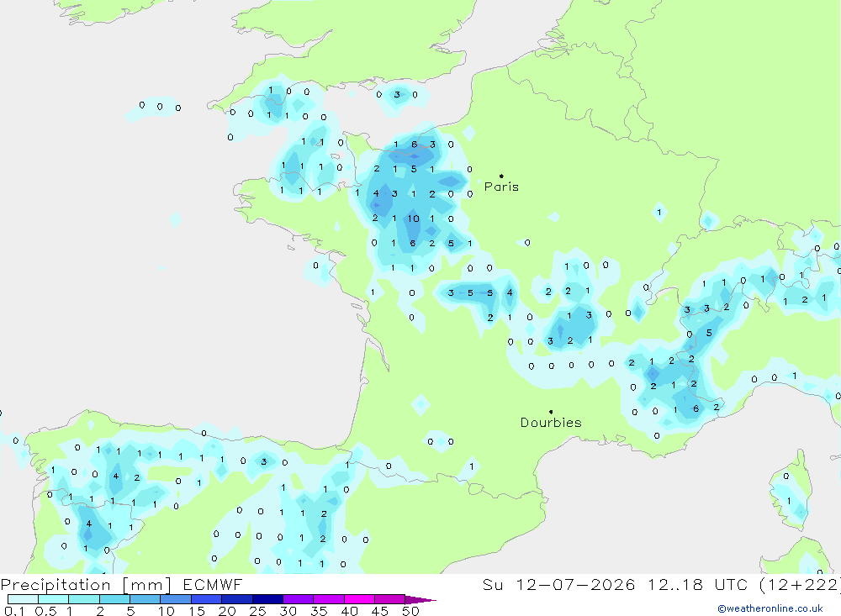Click the ECMWF model label

coord(213,585)
